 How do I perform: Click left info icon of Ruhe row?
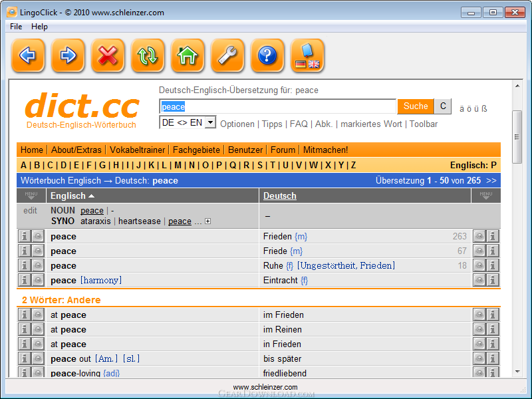pyautogui.click(x=25, y=265)
